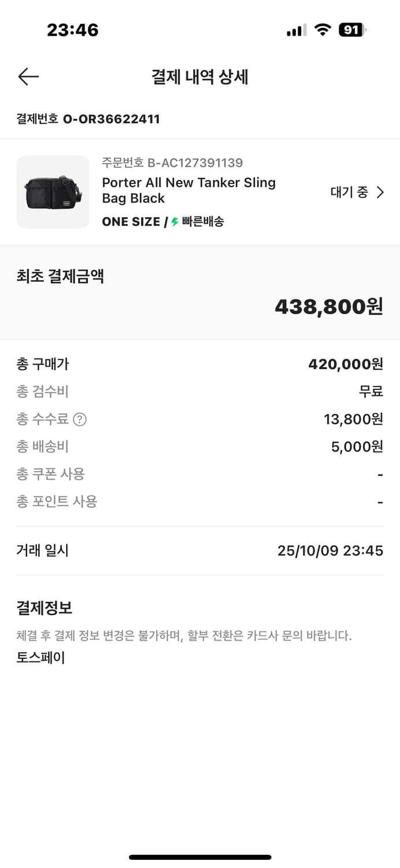Tap the home indicator bar at the bottom

click(199, 857)
